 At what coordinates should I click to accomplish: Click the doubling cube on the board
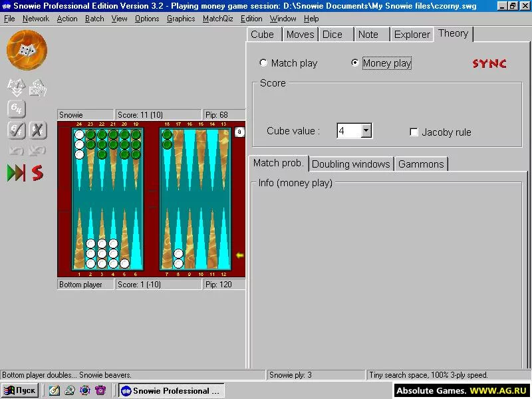[x=239, y=132]
